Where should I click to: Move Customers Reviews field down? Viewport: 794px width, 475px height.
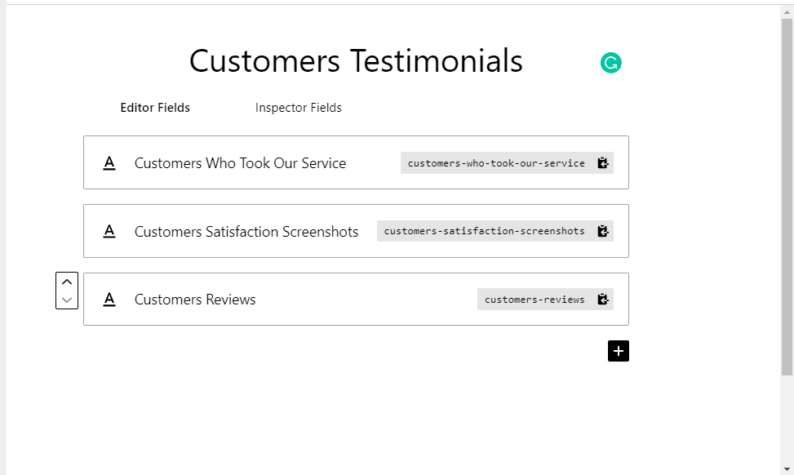coord(67,300)
